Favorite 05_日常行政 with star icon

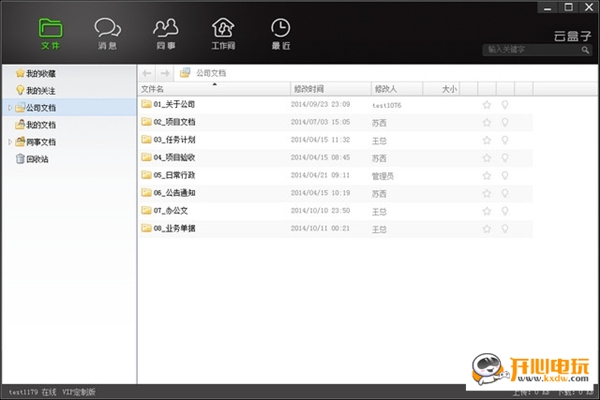pos(487,175)
